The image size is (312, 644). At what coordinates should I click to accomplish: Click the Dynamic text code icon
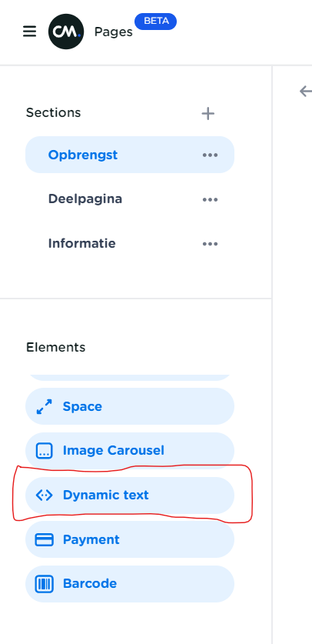pyautogui.click(x=45, y=496)
